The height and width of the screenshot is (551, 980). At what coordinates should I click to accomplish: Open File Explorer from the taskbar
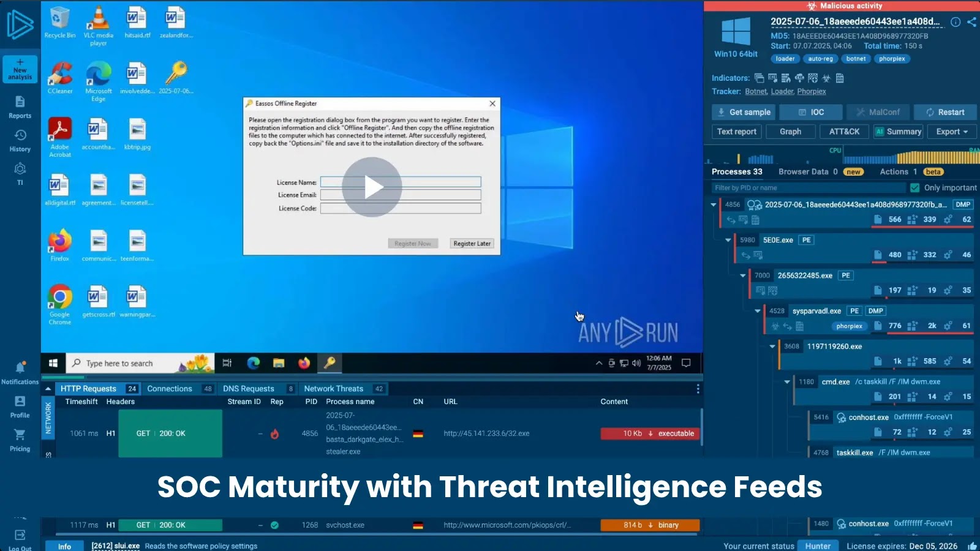pos(279,363)
